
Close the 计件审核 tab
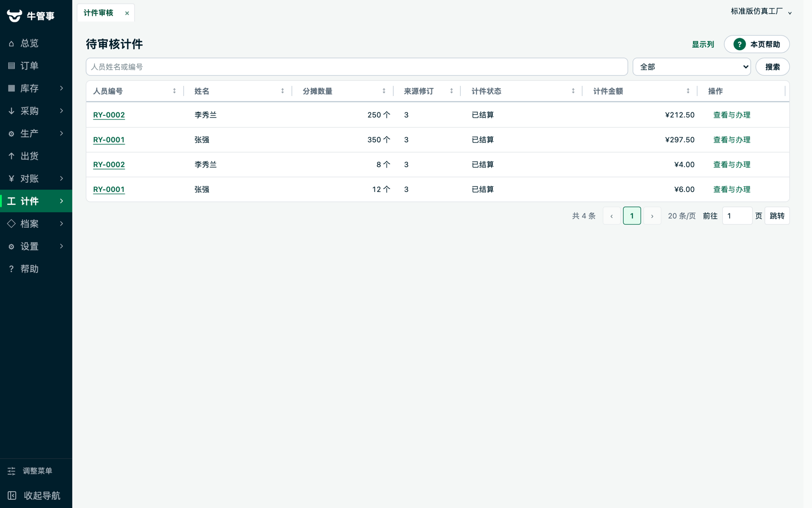pyautogui.click(x=127, y=13)
